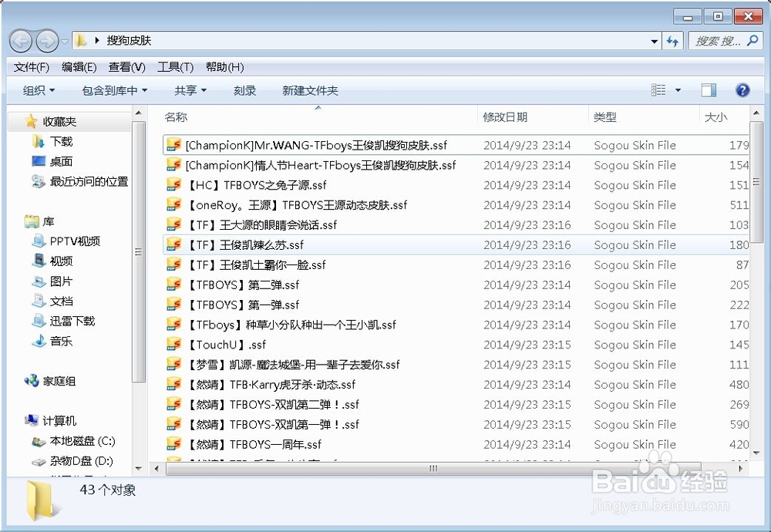The width and height of the screenshot is (771, 532).
Task: Select 收藏夹 in the navigation pane
Action: (59, 122)
